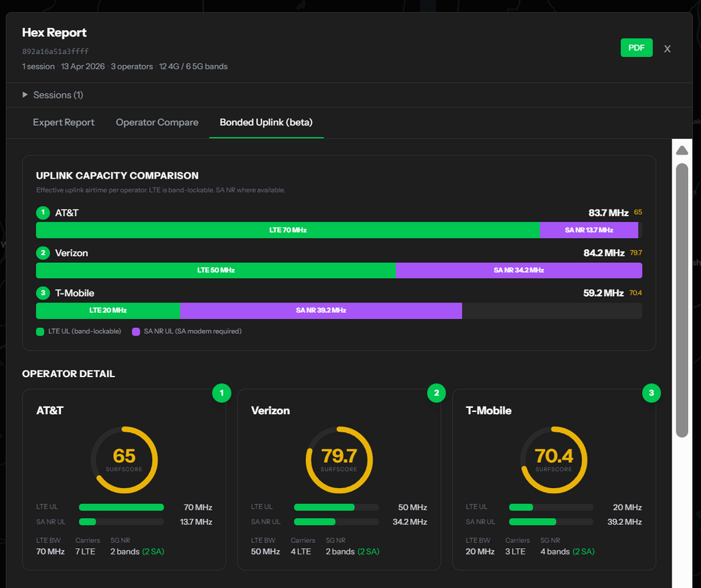Select the Bonded Uplink (beta) tab

(266, 122)
